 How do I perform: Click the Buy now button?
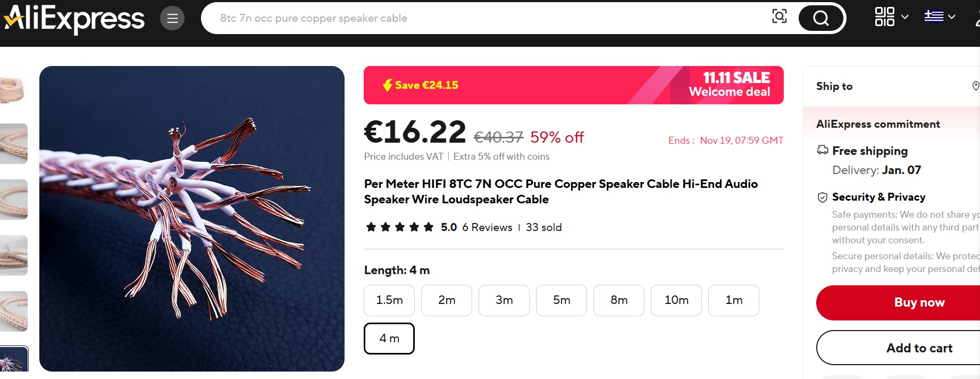coord(919,302)
